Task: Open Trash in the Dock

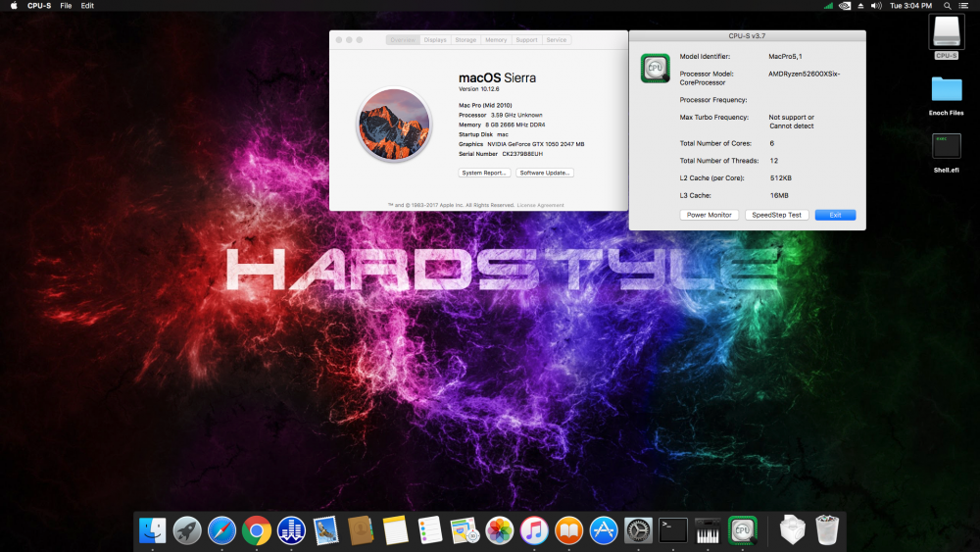Action: (x=827, y=530)
